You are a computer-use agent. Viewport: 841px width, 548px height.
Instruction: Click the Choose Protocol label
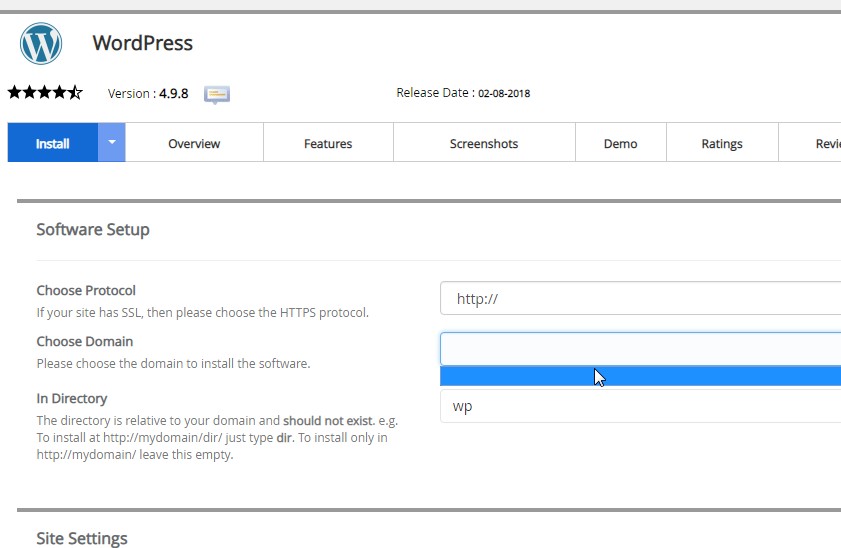point(86,290)
